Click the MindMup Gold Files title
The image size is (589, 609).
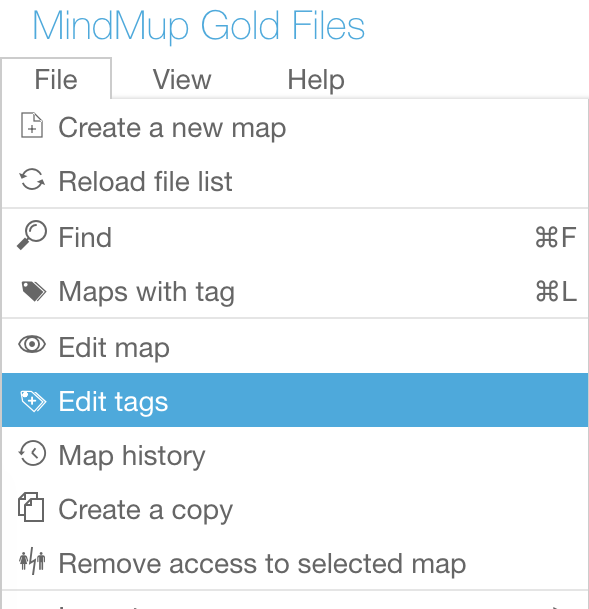[198, 26]
